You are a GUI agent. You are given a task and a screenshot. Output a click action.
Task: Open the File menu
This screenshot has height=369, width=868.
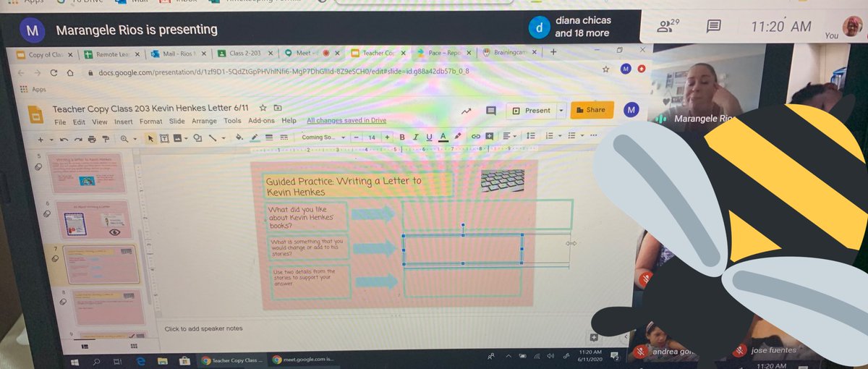pos(60,122)
